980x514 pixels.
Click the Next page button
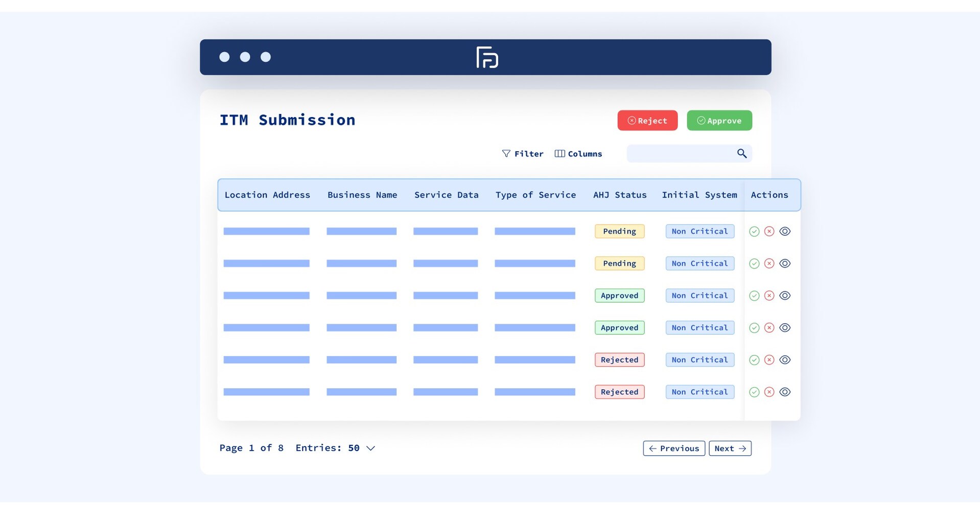pos(730,448)
